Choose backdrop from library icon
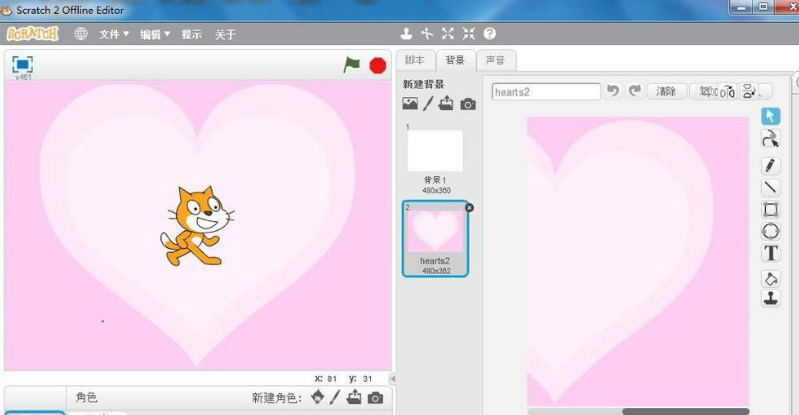Viewport: 799px width, 415px height. point(410,104)
